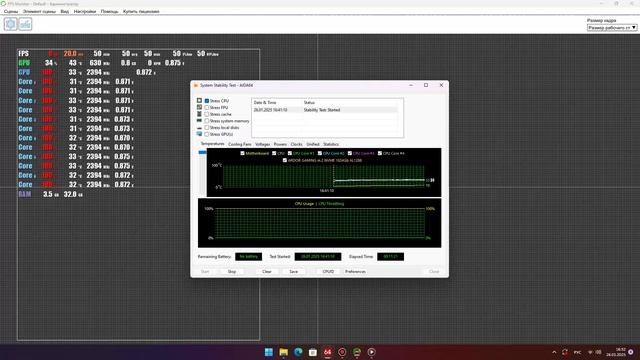Open network and volume tray flyout

click(x=594, y=352)
